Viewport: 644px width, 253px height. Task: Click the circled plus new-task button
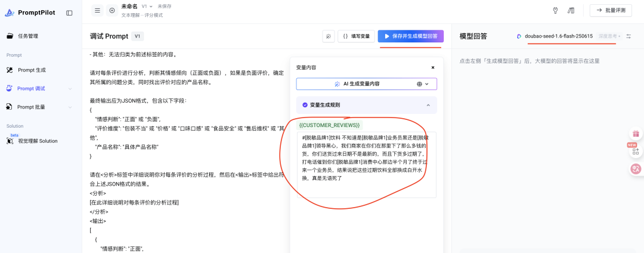click(x=112, y=10)
